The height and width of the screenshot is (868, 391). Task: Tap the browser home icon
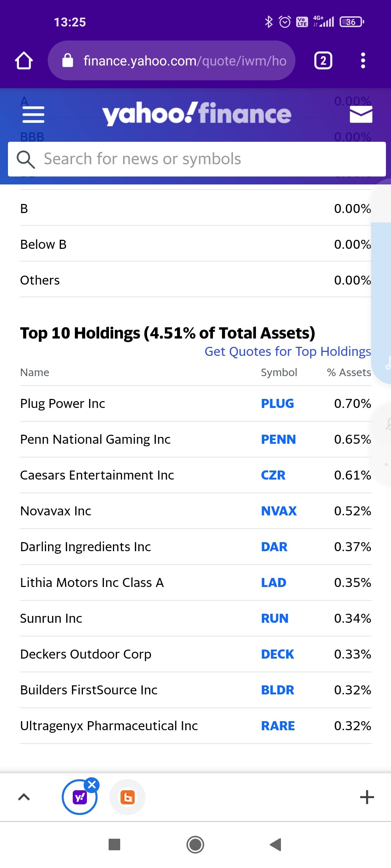[x=24, y=60]
